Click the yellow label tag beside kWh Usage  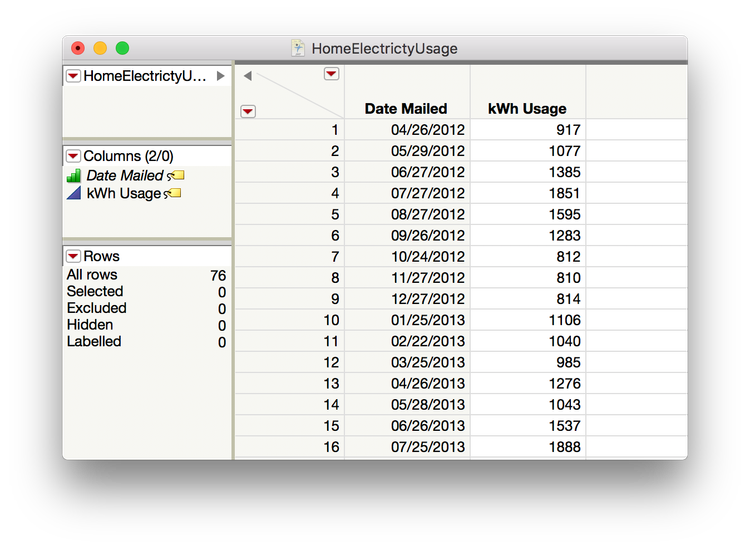173,193
